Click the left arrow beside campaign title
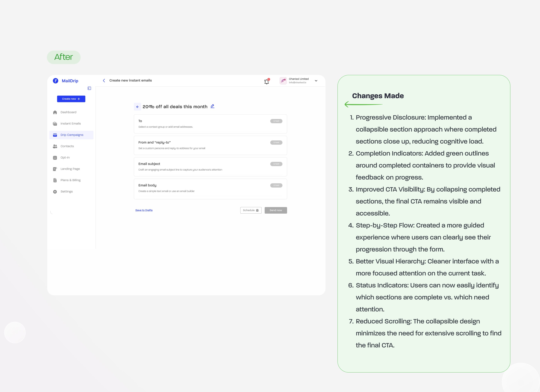 click(137, 107)
